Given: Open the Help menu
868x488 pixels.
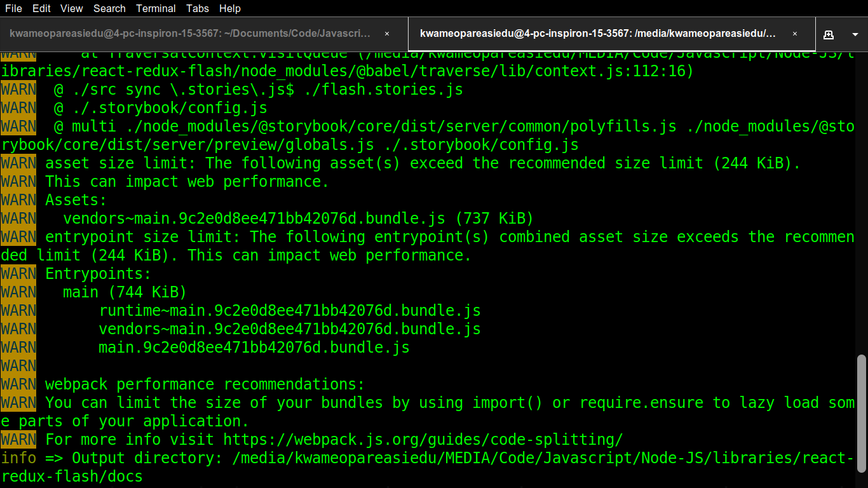Looking at the screenshot, I should [x=229, y=8].
